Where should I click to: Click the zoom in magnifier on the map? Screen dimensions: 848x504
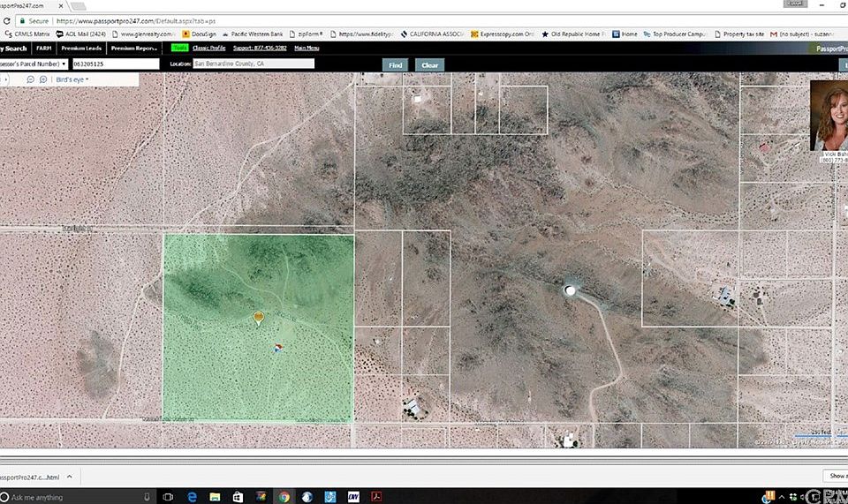coord(42,79)
